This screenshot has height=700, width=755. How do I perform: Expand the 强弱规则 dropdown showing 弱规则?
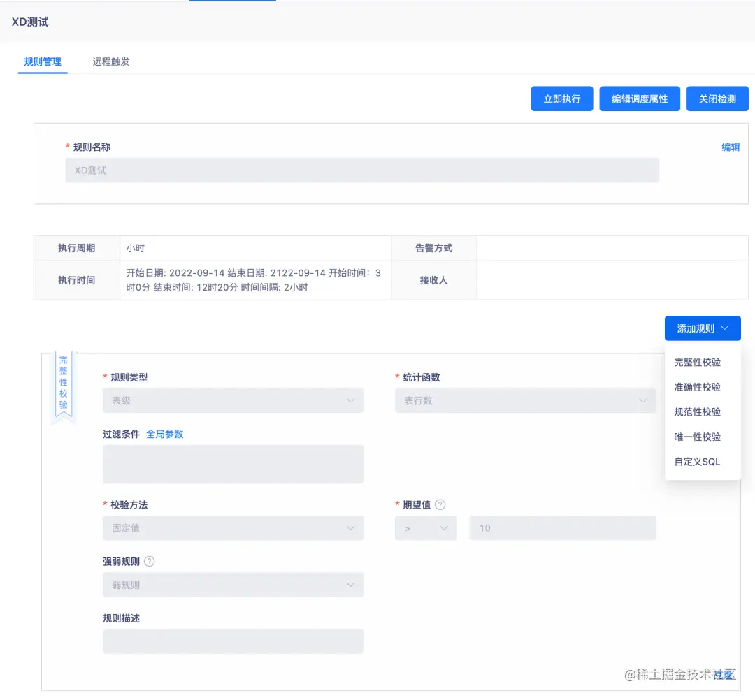click(x=233, y=585)
